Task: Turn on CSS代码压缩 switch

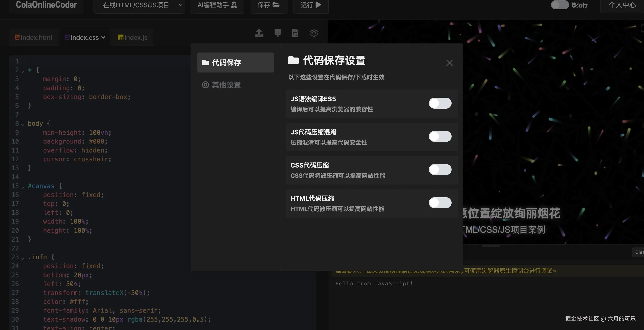Action: tap(440, 170)
